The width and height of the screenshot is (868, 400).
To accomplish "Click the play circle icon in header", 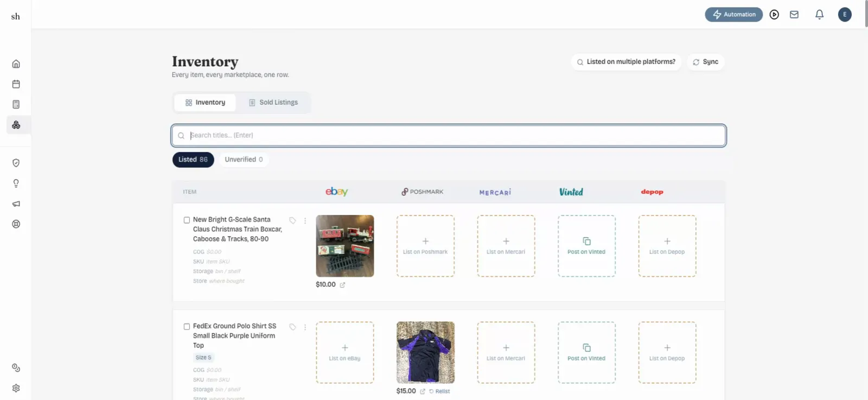I will (x=774, y=15).
